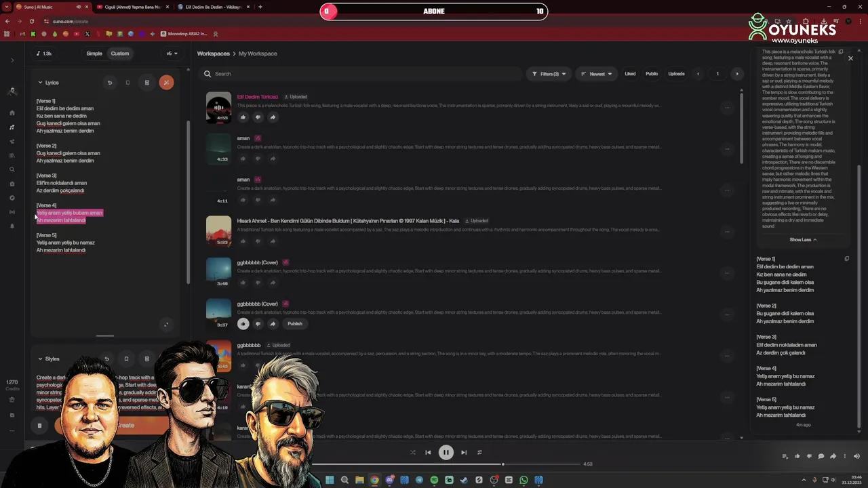Click thumbs-up in the player bar

(797, 456)
